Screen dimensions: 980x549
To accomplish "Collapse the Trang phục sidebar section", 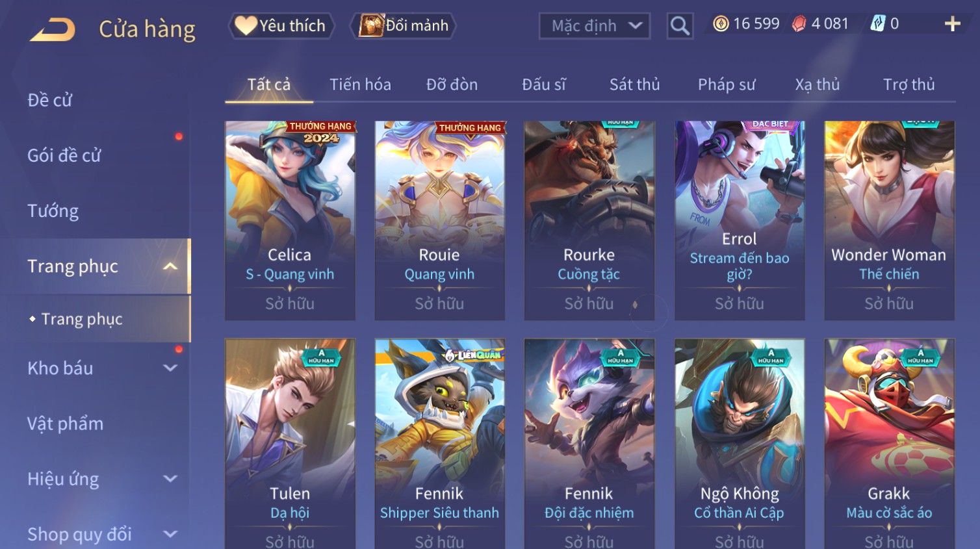I will [x=170, y=266].
